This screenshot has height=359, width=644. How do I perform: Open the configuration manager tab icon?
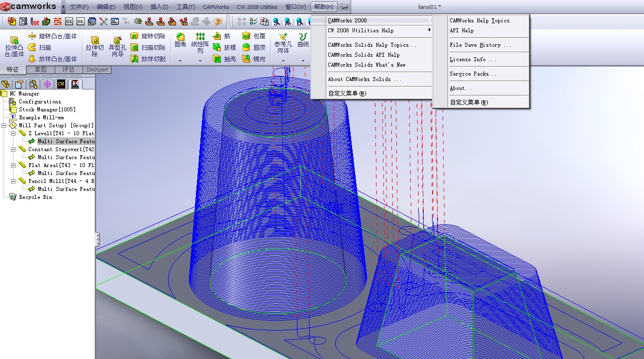click(x=33, y=84)
